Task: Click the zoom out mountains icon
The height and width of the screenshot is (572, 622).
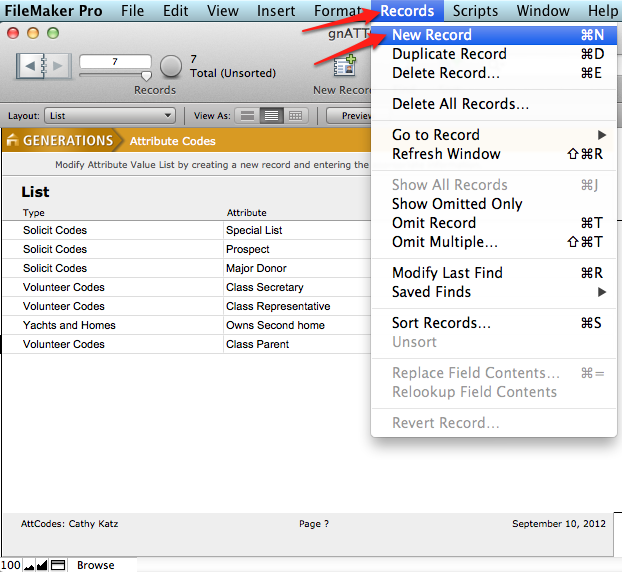Action: (30, 565)
